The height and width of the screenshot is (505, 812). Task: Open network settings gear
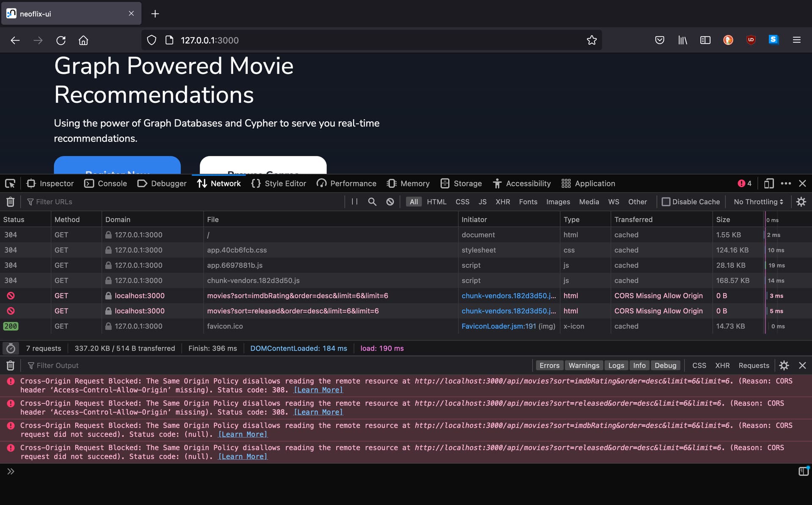(801, 202)
